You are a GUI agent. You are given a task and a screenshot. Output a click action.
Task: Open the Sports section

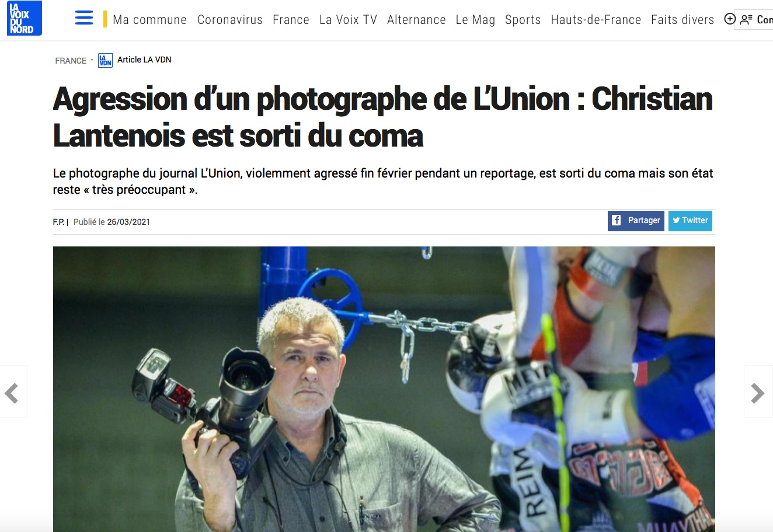(523, 20)
